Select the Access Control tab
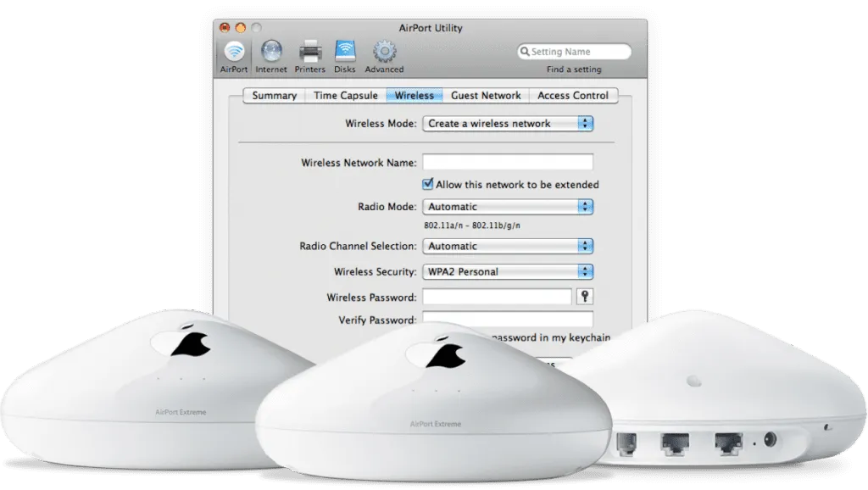Screen dimensions: 868x490 pos(573,95)
